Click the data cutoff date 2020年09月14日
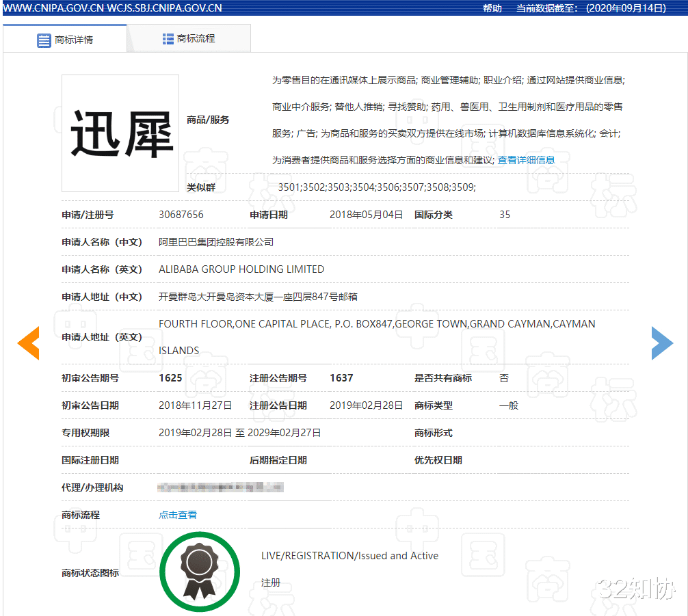This screenshot has height=616, width=688. click(x=624, y=8)
